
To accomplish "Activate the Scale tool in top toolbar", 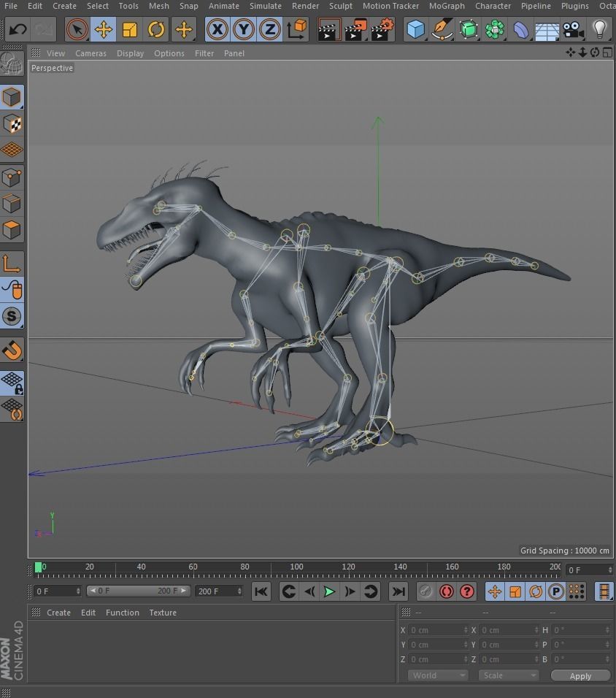I will [x=129, y=29].
